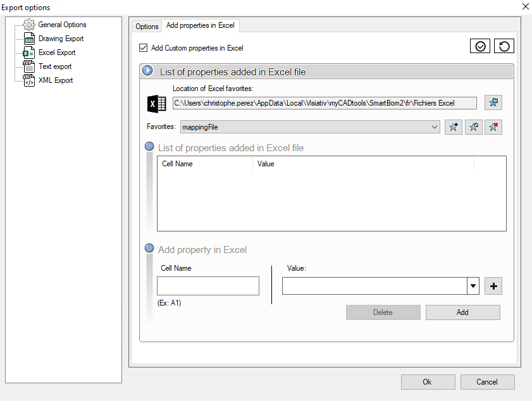Viewport: 532px width, 401px height.
Task: Open XML Export in the left tree
Action: (x=56, y=80)
